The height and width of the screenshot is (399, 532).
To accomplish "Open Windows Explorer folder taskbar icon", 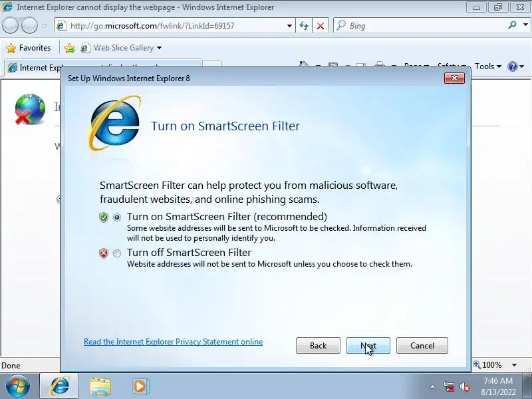I will (100, 386).
